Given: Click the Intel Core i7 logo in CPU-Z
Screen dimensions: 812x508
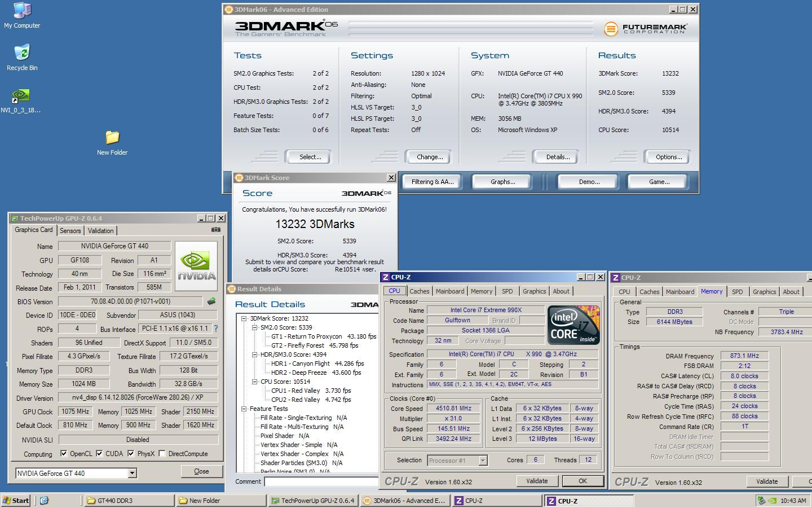Looking at the screenshot, I should coord(573,325).
